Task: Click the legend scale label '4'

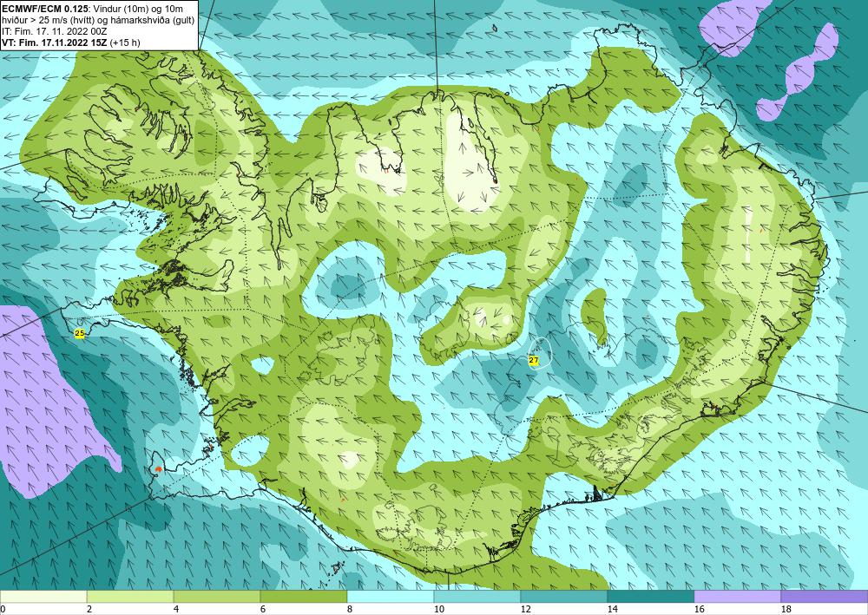Action: pyautogui.click(x=175, y=609)
